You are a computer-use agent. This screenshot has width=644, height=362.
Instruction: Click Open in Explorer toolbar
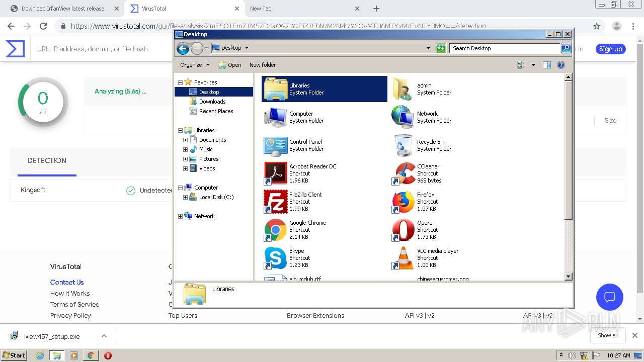pyautogui.click(x=230, y=65)
